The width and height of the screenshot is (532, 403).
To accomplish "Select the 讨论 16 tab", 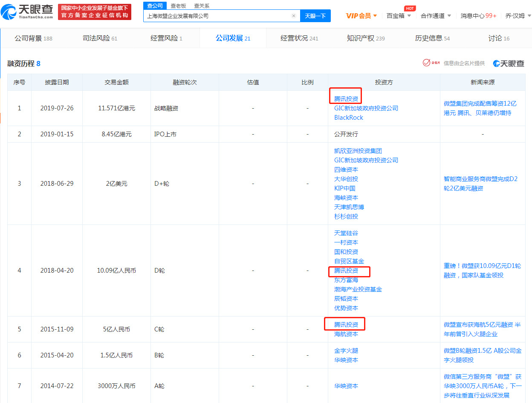I will pos(499,38).
